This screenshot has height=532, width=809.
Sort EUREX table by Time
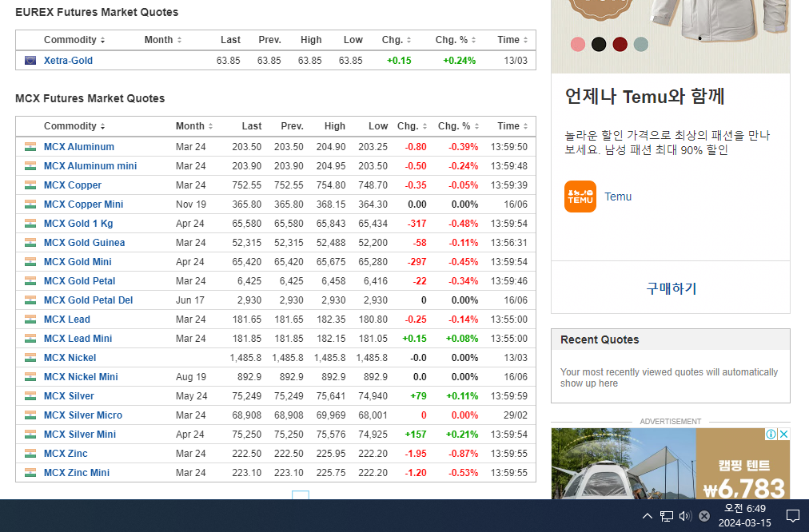[512, 40]
